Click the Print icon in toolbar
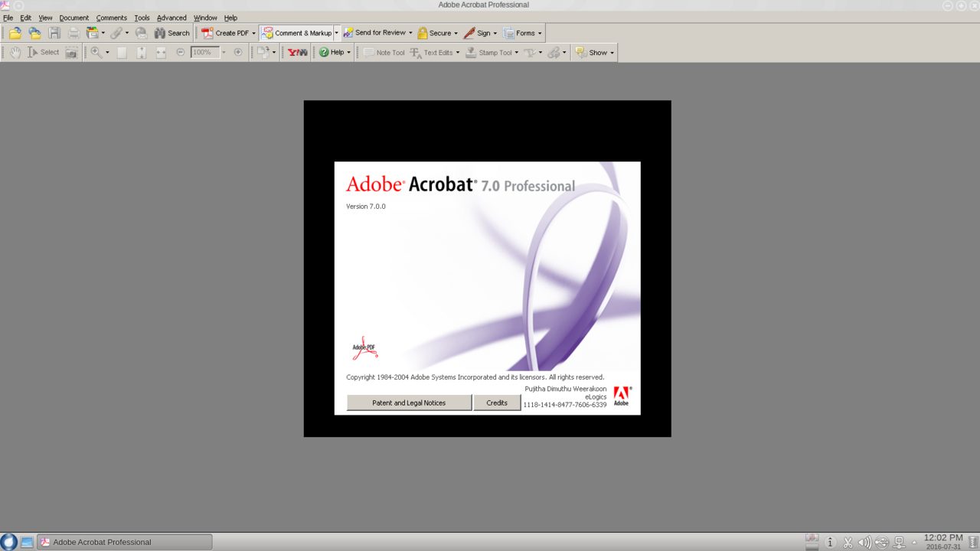Viewport: 980px width, 551px height. tap(73, 33)
